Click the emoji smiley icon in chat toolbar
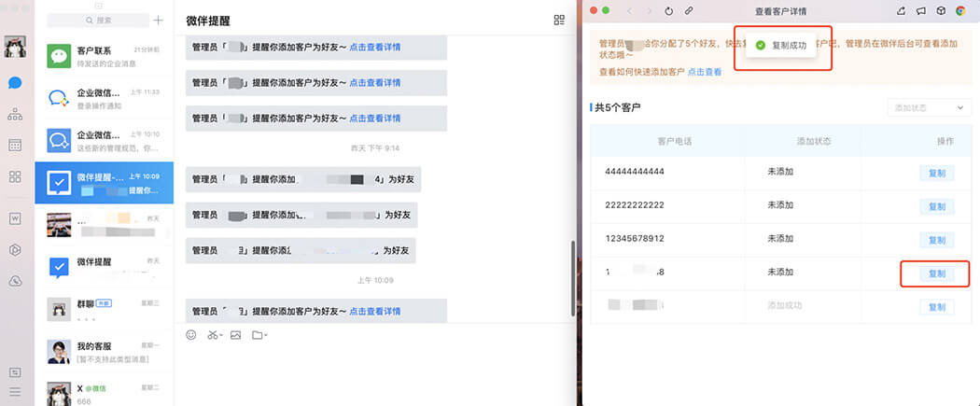The height and width of the screenshot is (406, 980). point(191,335)
